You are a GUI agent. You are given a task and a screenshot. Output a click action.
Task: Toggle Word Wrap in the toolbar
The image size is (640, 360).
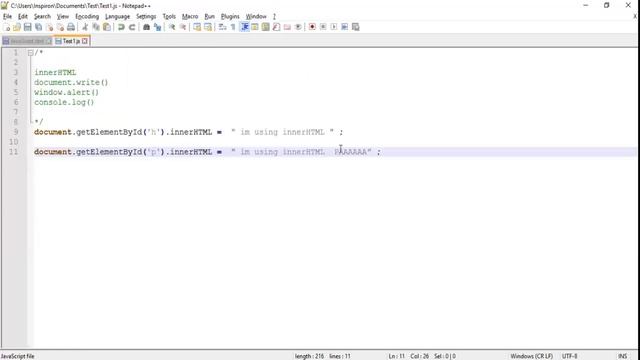(222, 27)
